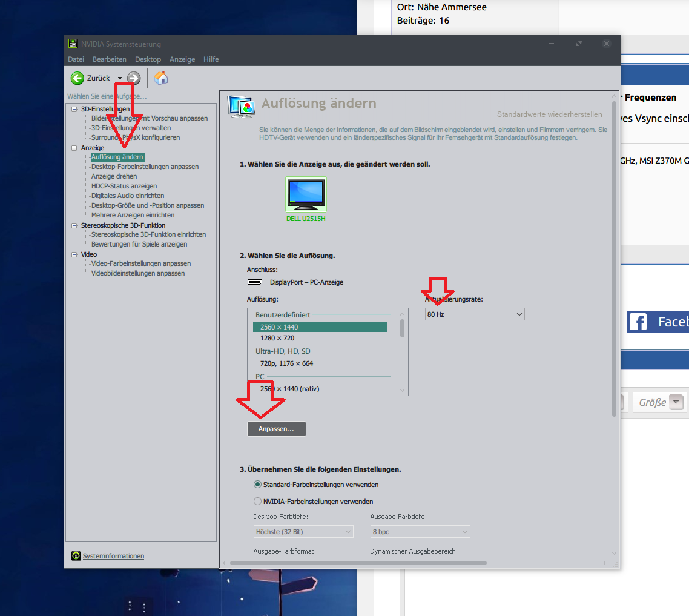689x616 pixels.
Task: Select resolution 720p, 1176 × 664
Action: point(286,363)
